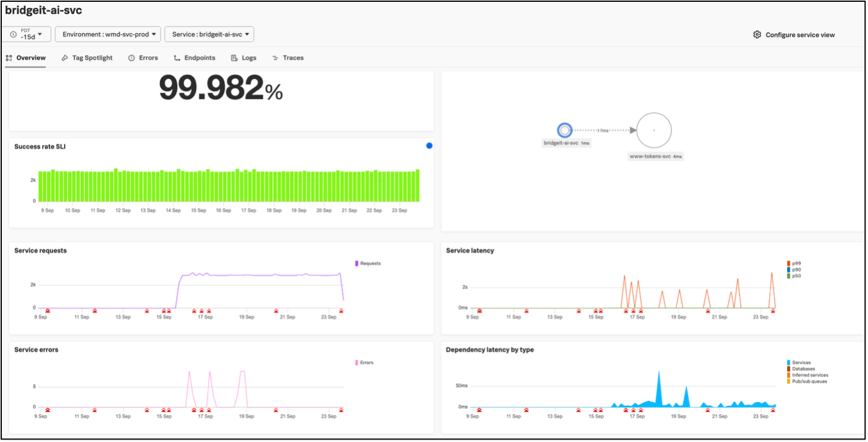Open the -15d time range dropdown
Viewport: 868px width, 442px height.
pyautogui.click(x=27, y=34)
